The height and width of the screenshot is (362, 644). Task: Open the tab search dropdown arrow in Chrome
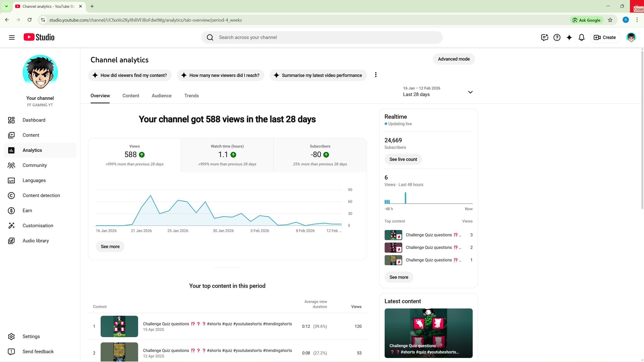[7, 6]
